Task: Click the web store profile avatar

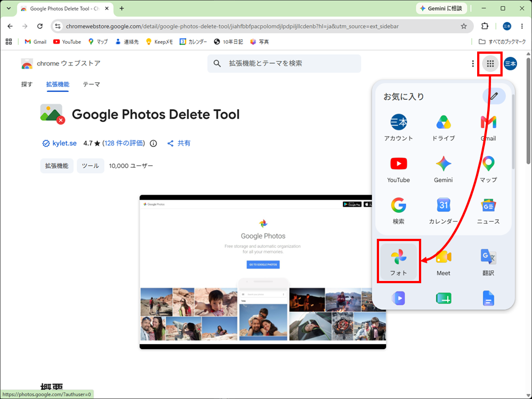Action: coord(510,63)
